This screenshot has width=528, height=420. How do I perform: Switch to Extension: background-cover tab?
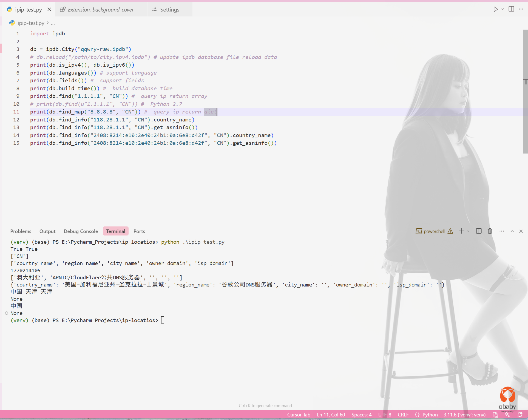coord(101,10)
